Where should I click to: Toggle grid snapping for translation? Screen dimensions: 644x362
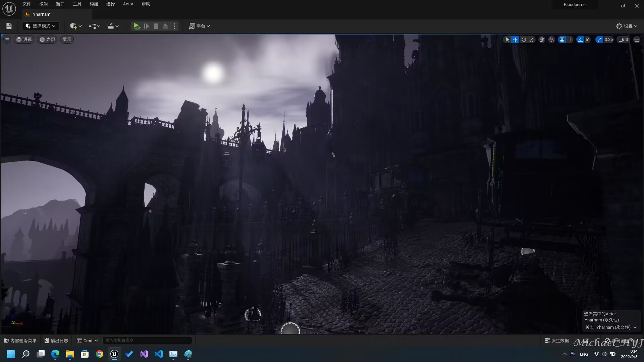coord(562,40)
